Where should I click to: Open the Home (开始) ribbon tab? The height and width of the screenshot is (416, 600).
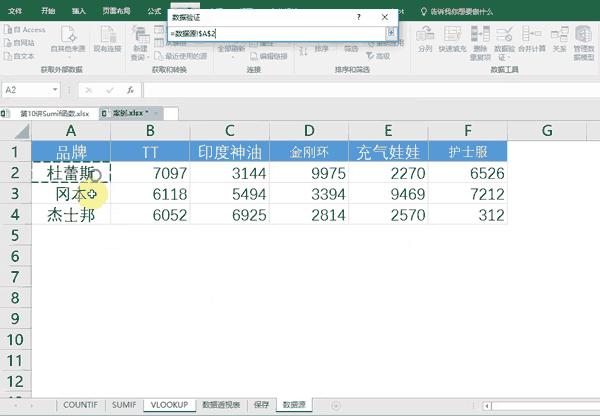[48, 11]
